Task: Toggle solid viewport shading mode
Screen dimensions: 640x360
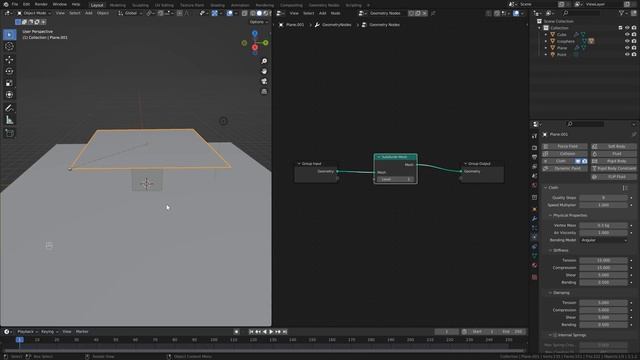Action: tap(259, 13)
